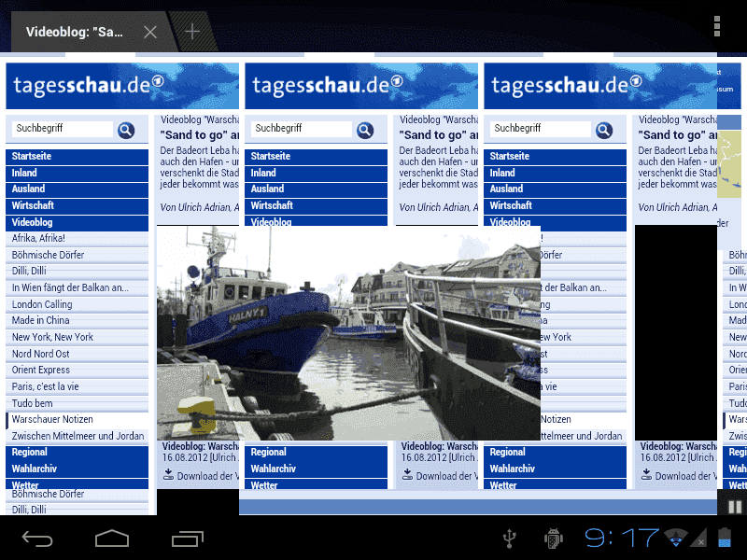Open Wahlarchiv in the rightmost menu

coord(556,469)
